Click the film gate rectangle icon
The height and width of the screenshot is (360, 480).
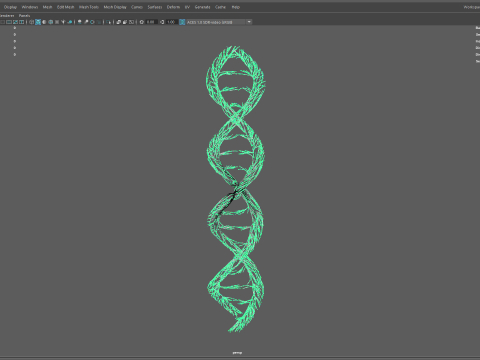(9, 22)
